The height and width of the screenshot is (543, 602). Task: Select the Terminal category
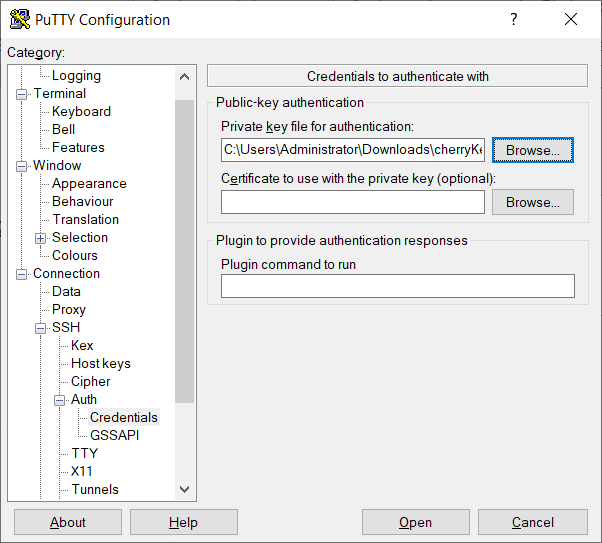tap(60, 93)
